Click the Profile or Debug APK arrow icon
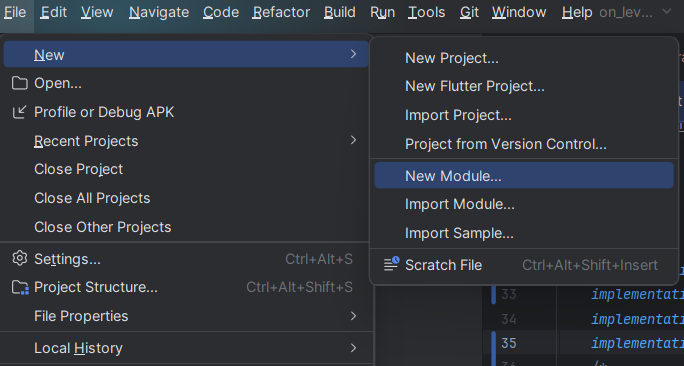The image size is (684, 366). pos(20,112)
